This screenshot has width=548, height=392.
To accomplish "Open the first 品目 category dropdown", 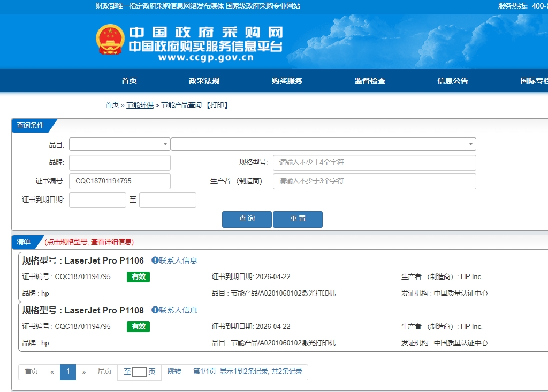I will (120, 144).
